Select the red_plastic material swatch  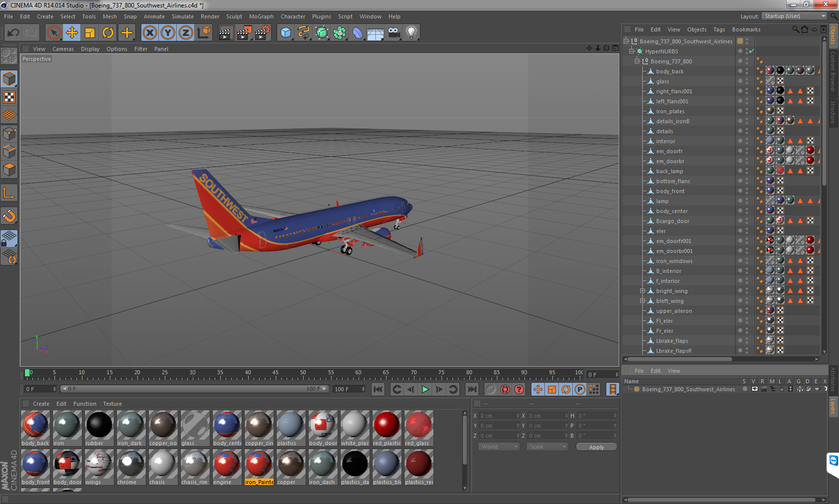387,428
